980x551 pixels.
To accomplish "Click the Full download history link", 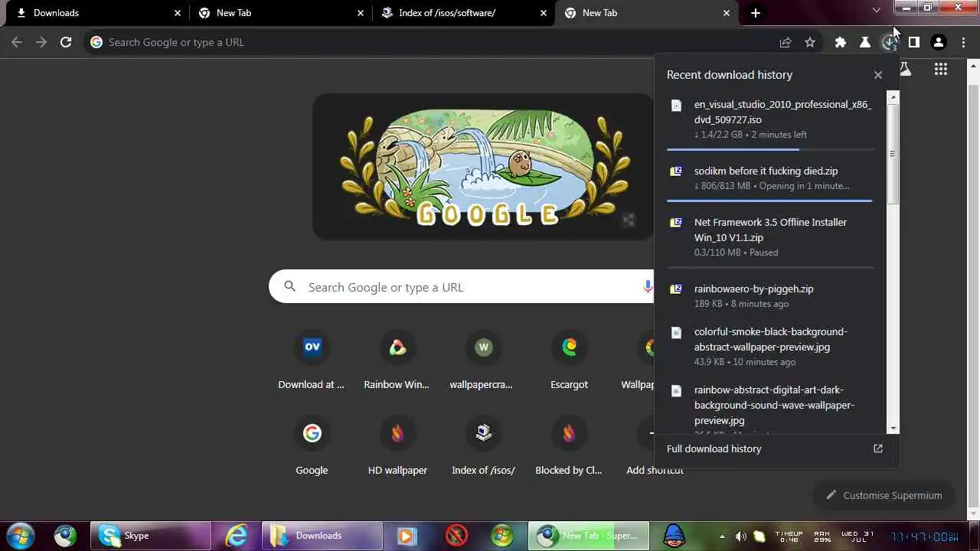I will [714, 448].
